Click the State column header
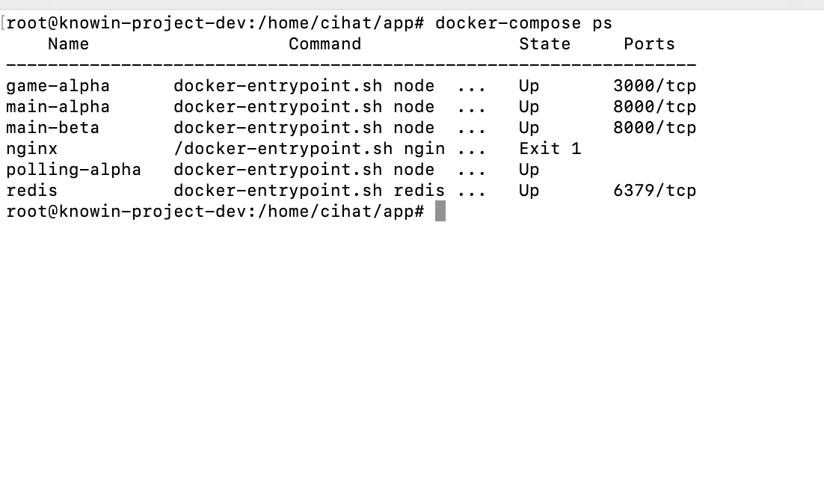 click(544, 44)
